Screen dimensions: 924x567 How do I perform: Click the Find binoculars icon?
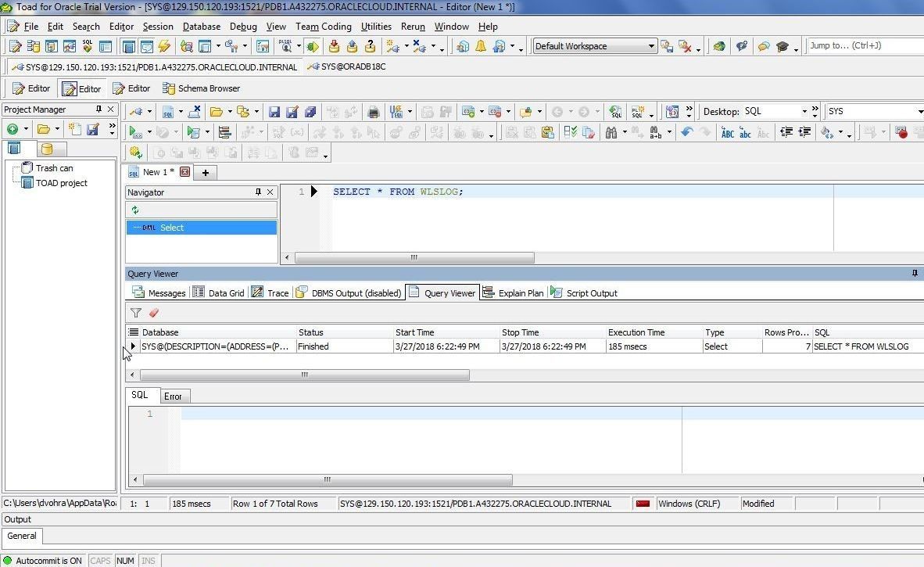(x=611, y=132)
